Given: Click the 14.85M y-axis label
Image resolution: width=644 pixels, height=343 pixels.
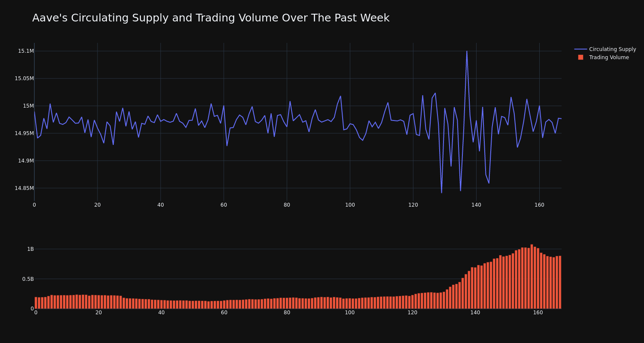Looking at the screenshot, I should click(24, 188).
